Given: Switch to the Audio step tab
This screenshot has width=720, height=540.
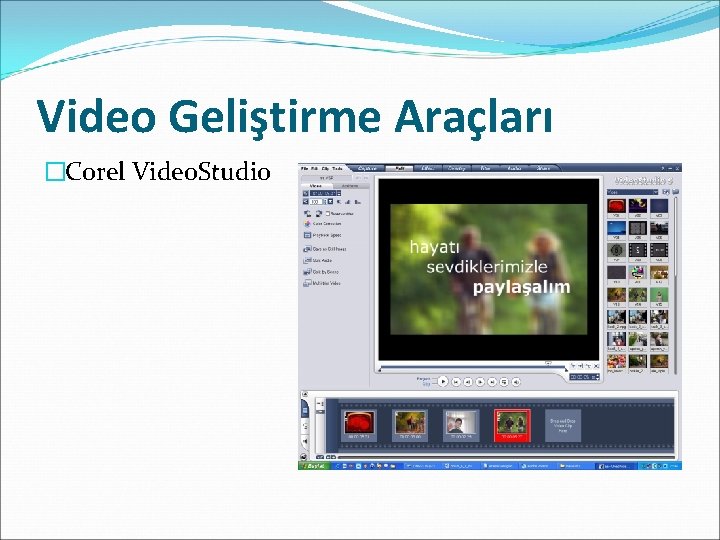Looking at the screenshot, I should tap(514, 169).
